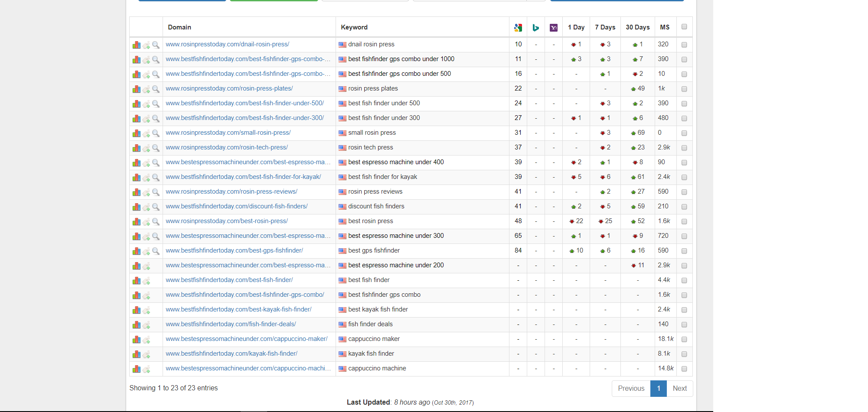Viewport: 868px width, 412px height.
Task: Click add-tag icon for rosin press plates row
Action: pyautogui.click(x=147, y=89)
